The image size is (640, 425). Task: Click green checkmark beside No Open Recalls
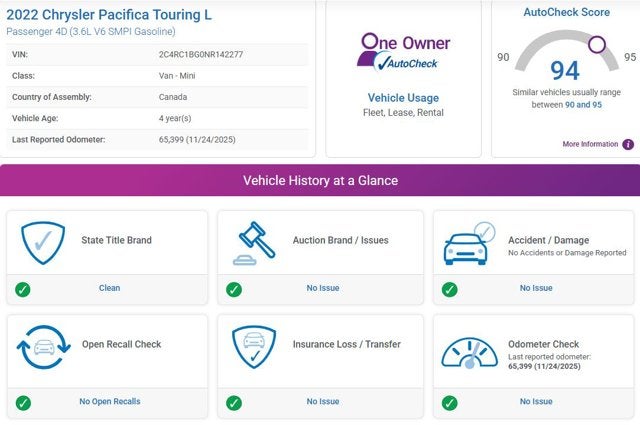(22, 402)
